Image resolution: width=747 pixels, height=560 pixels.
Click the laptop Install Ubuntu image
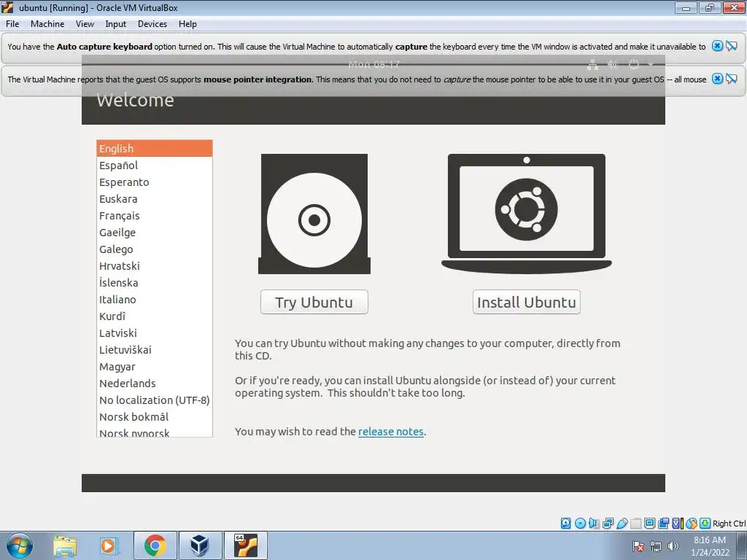click(527, 214)
